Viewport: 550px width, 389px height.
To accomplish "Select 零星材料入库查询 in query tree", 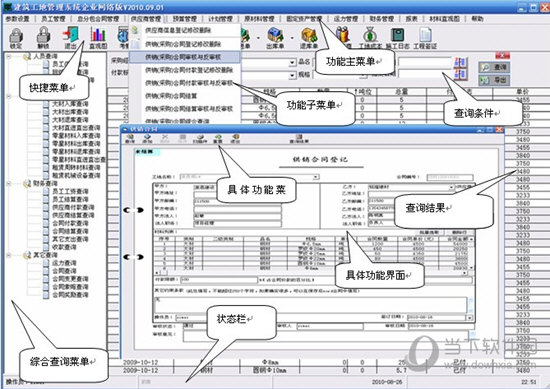I will click(x=76, y=135).
